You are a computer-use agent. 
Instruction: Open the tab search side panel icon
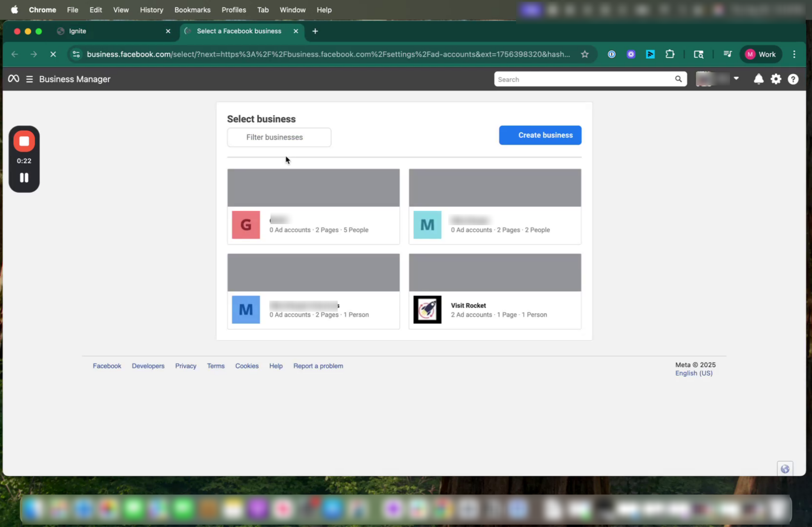pyautogui.click(x=698, y=54)
